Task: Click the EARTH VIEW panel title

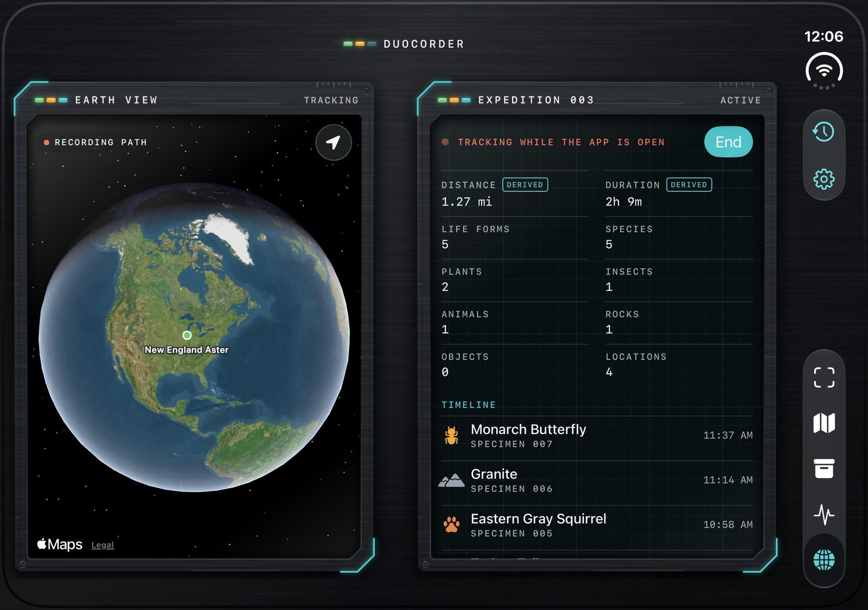Action: [117, 100]
